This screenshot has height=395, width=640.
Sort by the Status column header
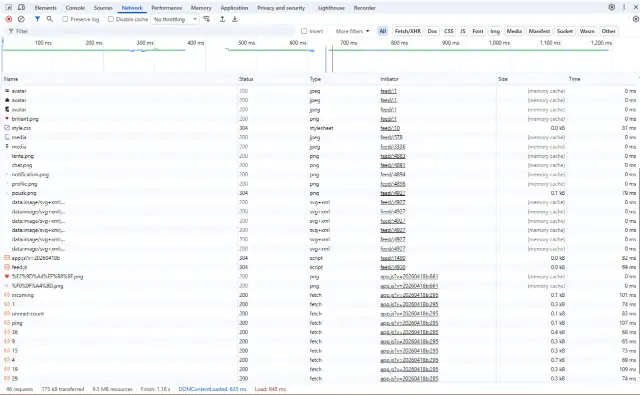coord(273,79)
